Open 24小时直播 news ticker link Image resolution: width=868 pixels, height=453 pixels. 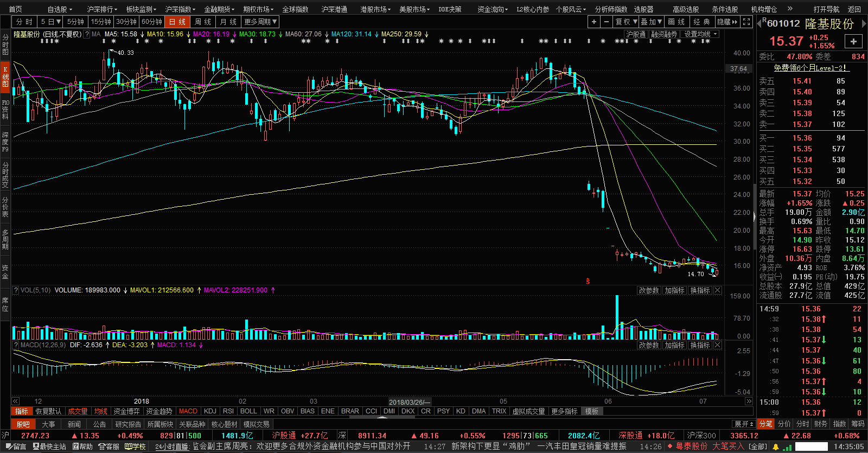(x=171, y=446)
